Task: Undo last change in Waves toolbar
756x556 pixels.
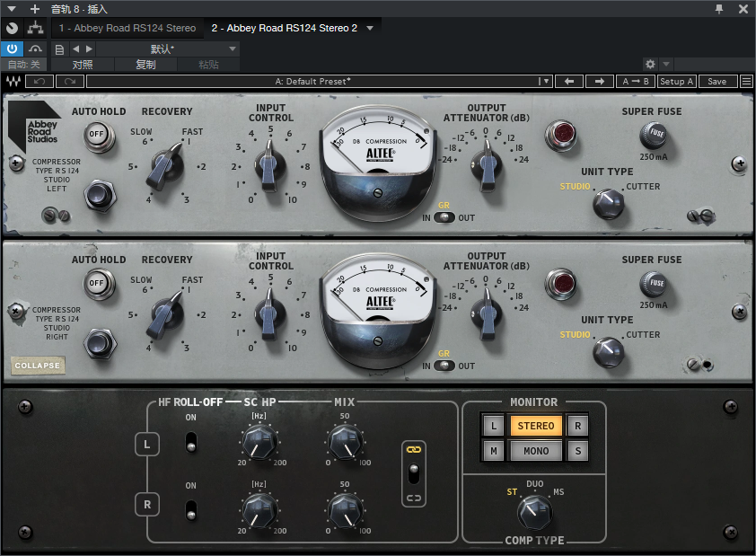Action: click(x=40, y=82)
